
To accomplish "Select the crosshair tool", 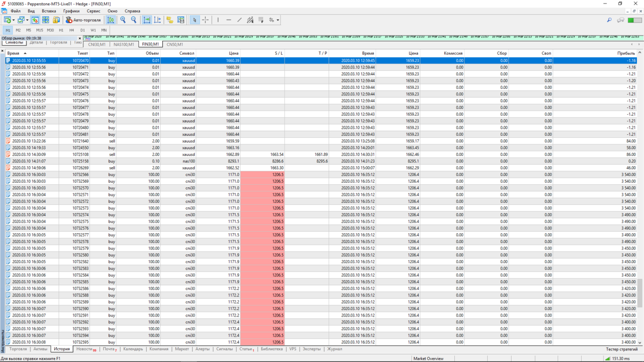I will click(x=205, y=20).
